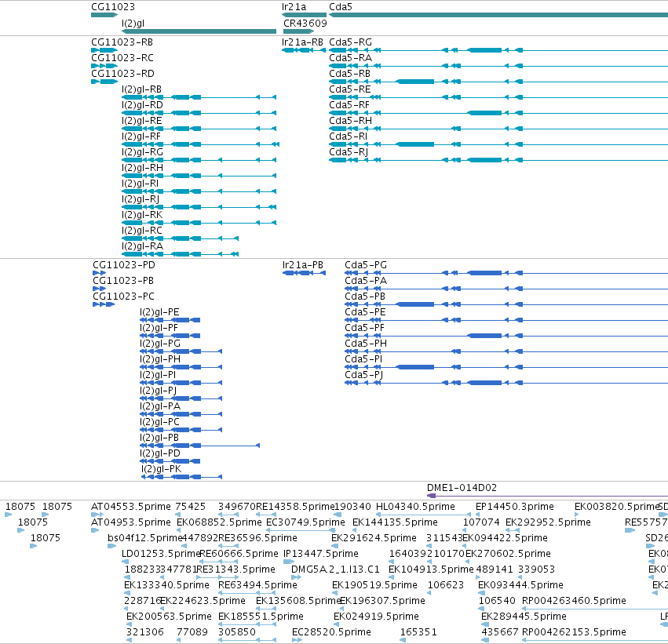Click transcript Cda5-RH
The width and height of the screenshot is (668, 644).
click(x=351, y=121)
